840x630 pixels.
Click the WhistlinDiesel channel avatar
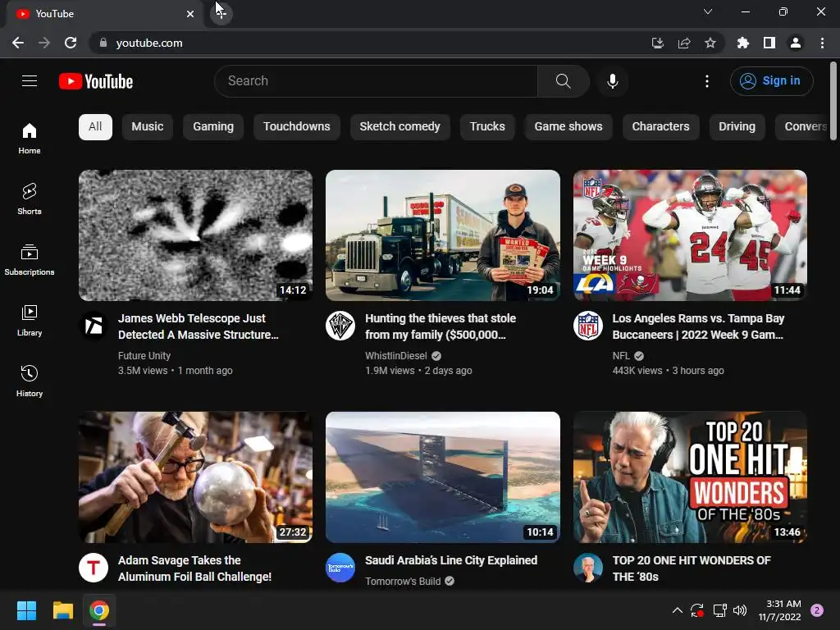[x=340, y=325]
